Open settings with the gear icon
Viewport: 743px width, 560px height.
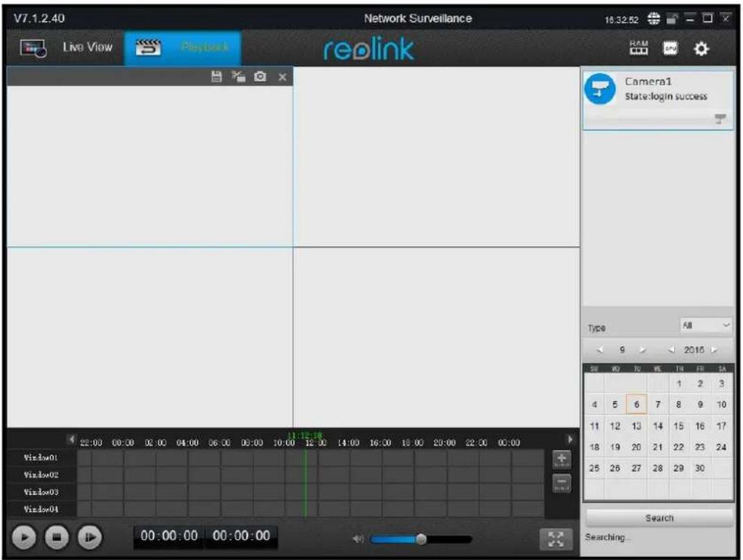click(701, 49)
